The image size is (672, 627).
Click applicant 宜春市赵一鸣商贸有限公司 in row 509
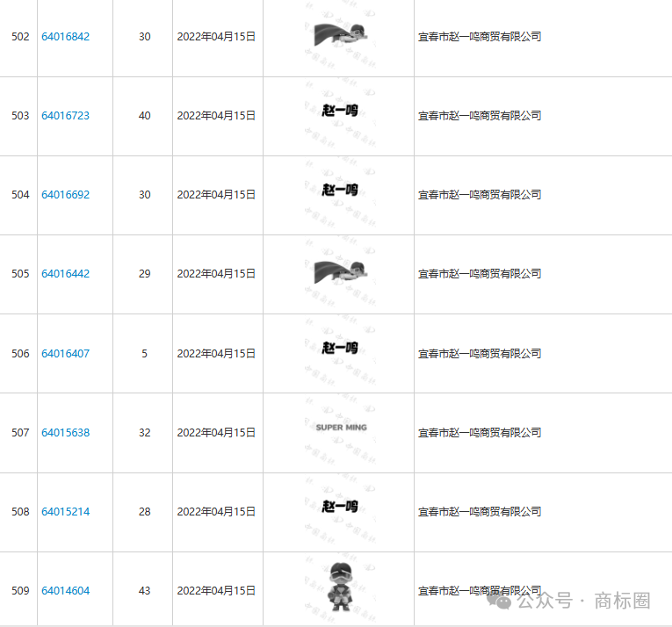click(x=480, y=591)
